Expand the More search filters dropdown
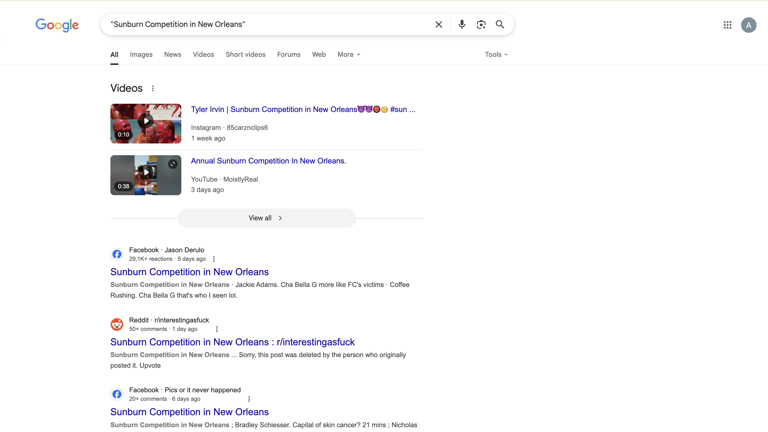The height and width of the screenshot is (432, 768). (x=348, y=55)
